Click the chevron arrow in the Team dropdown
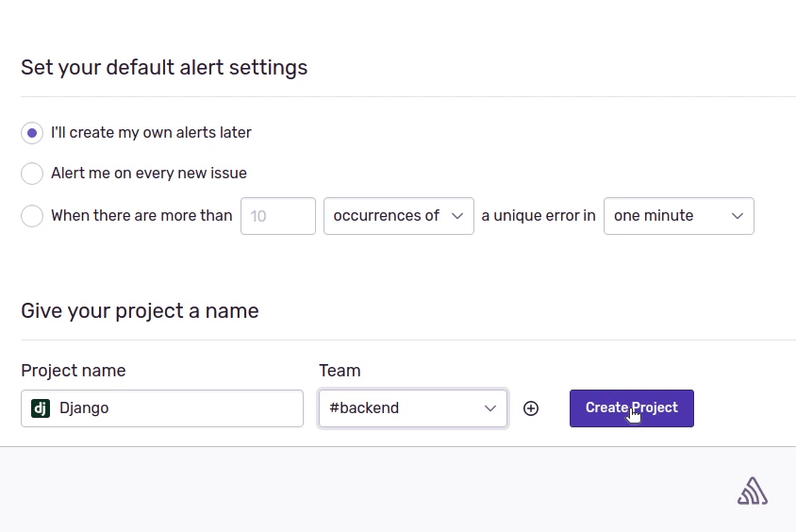The height and width of the screenshot is (532, 796). pyautogui.click(x=490, y=408)
